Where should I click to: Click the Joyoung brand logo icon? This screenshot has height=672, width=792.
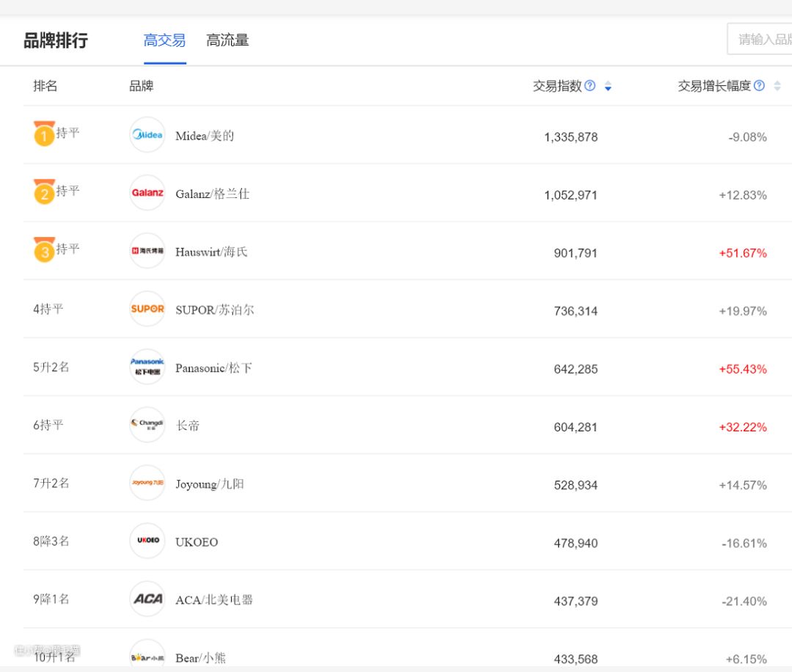pos(147,483)
